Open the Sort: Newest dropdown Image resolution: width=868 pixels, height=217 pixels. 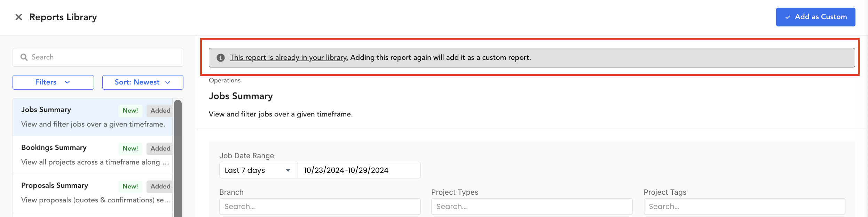pyautogui.click(x=143, y=82)
